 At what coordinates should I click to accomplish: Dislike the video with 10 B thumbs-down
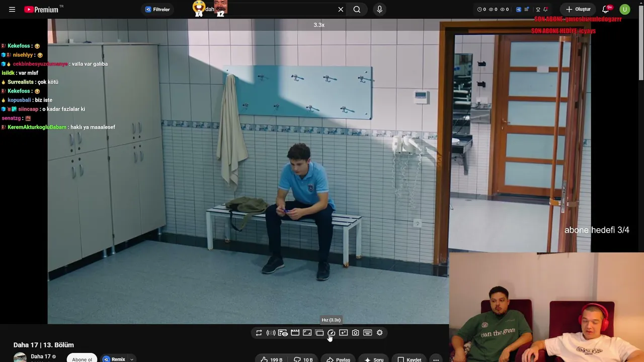(303, 359)
